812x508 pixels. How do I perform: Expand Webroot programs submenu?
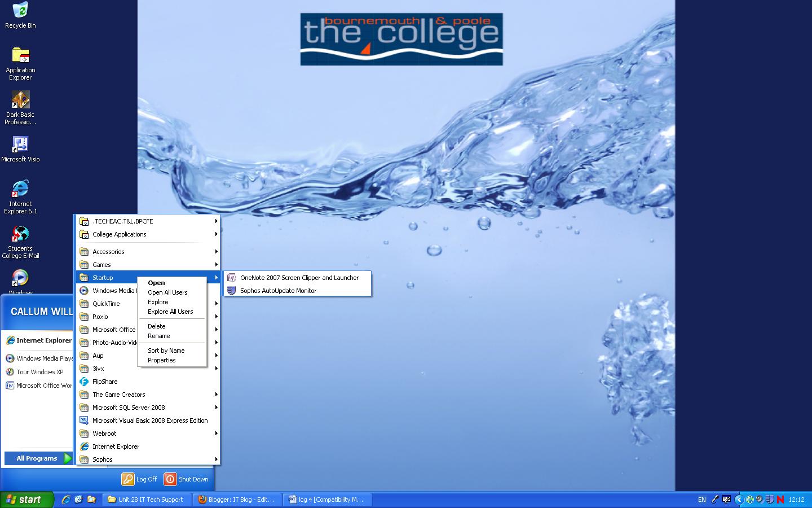(148, 433)
